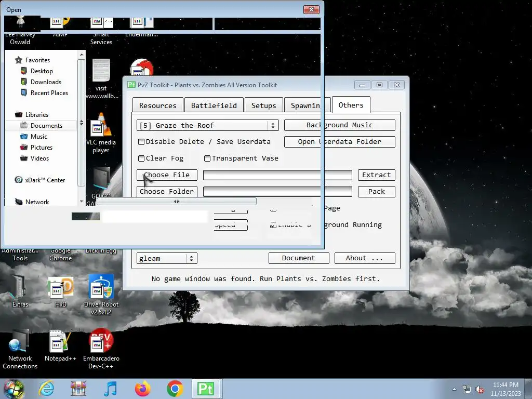Viewport: 532px width, 399px height.
Task: Launch Driver Robot v2.5.4.2 shortcut
Action: pos(101,294)
